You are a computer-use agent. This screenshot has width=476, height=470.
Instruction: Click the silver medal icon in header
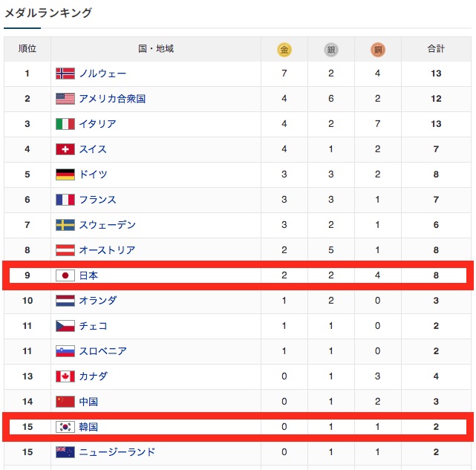331,50
